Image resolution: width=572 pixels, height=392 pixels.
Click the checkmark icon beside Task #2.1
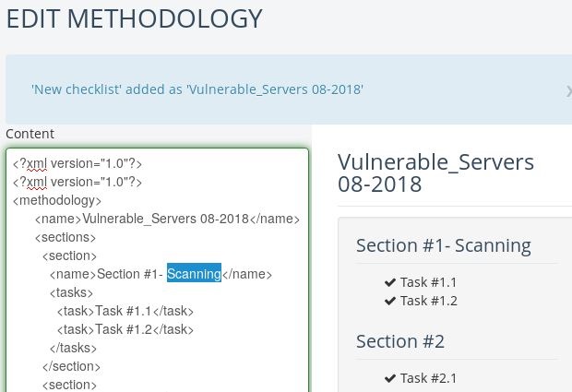pyautogui.click(x=390, y=378)
